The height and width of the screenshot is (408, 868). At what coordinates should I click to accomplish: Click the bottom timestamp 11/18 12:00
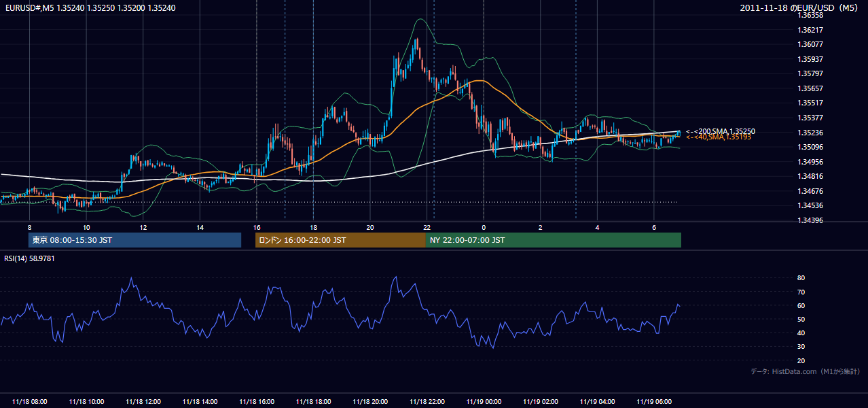143,402
